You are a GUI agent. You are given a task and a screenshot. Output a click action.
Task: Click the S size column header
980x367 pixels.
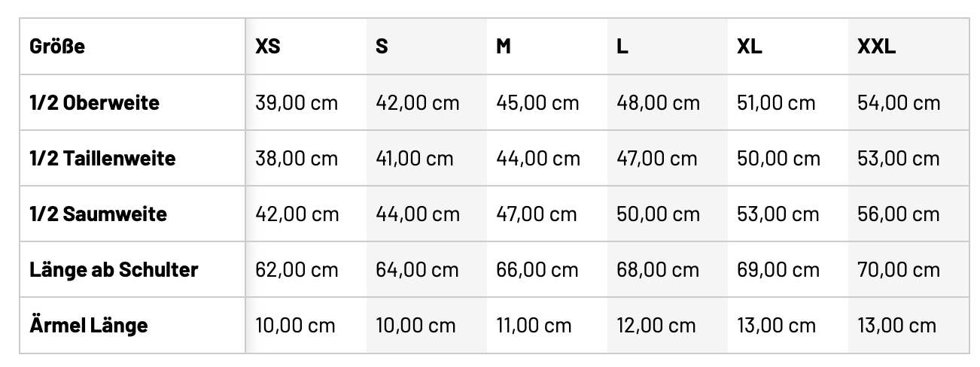(x=382, y=47)
